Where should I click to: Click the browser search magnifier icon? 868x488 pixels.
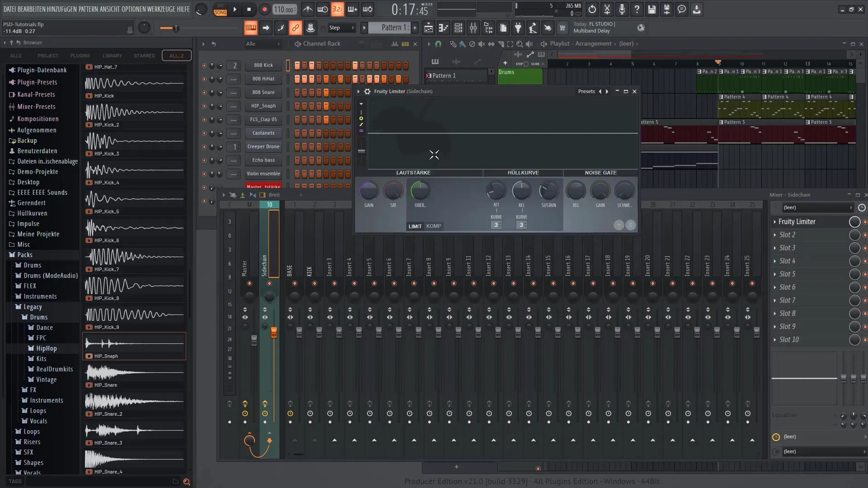186,482
